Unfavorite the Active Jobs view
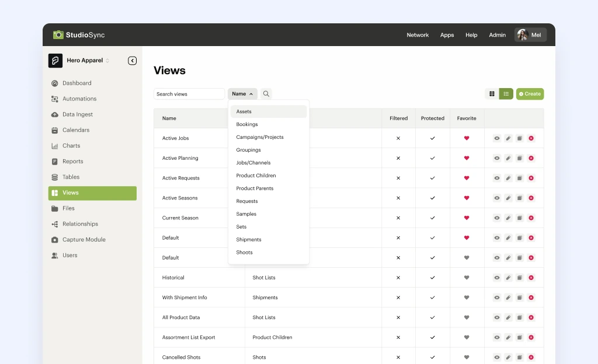Image resolution: width=598 pixels, height=364 pixels. [x=467, y=138]
